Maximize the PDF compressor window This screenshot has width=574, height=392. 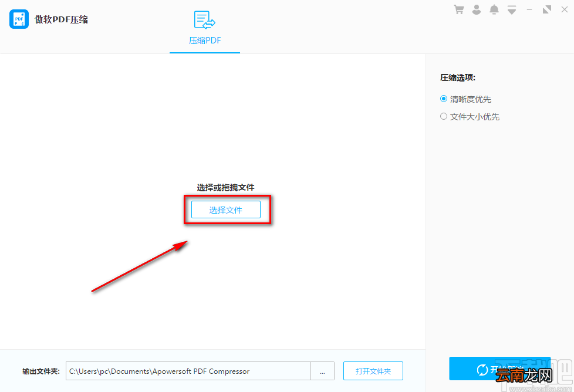(547, 9)
